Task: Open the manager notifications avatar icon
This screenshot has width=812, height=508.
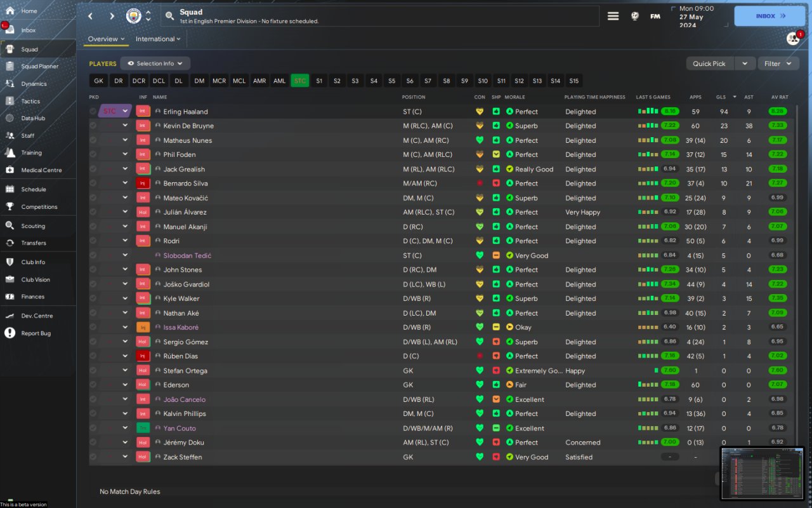Action: [793, 38]
